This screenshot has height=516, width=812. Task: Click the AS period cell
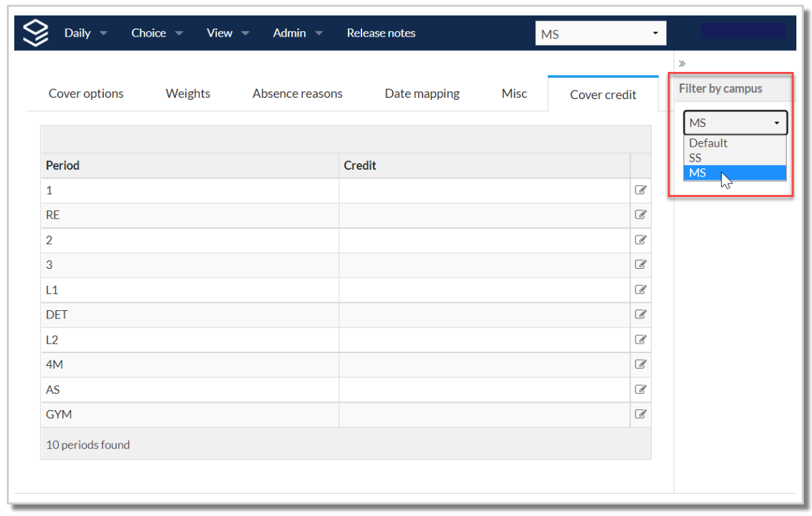tap(190, 389)
